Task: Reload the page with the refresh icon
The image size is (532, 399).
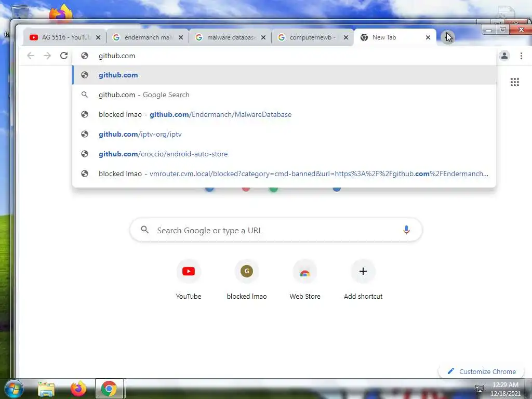Action: click(64, 56)
